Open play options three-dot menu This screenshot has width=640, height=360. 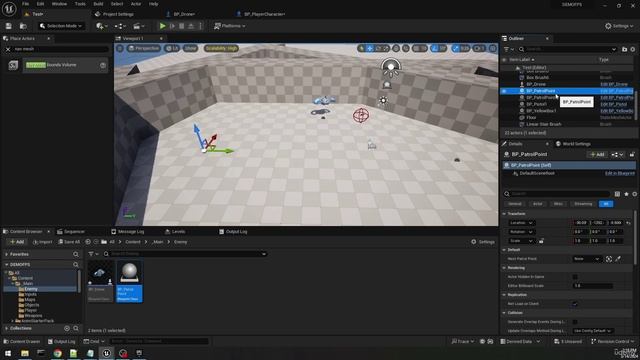click(200, 26)
